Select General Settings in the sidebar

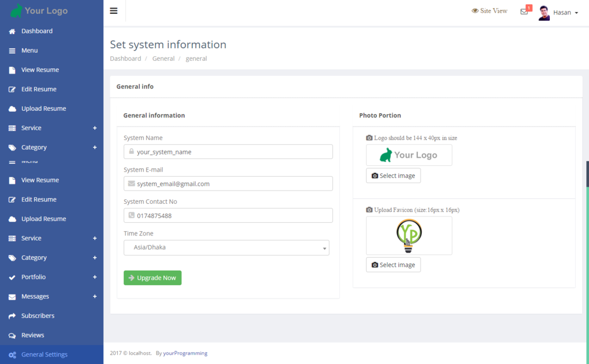click(x=44, y=355)
